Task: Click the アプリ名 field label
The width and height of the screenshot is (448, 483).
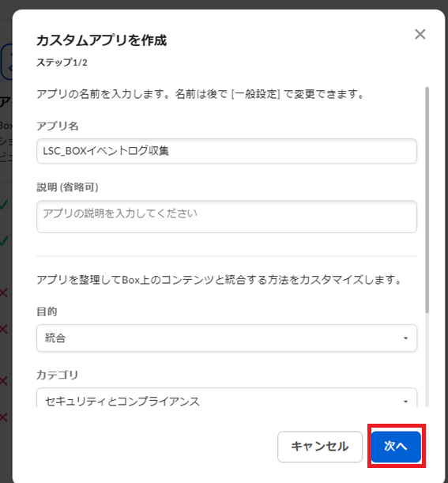Action: coord(58,126)
